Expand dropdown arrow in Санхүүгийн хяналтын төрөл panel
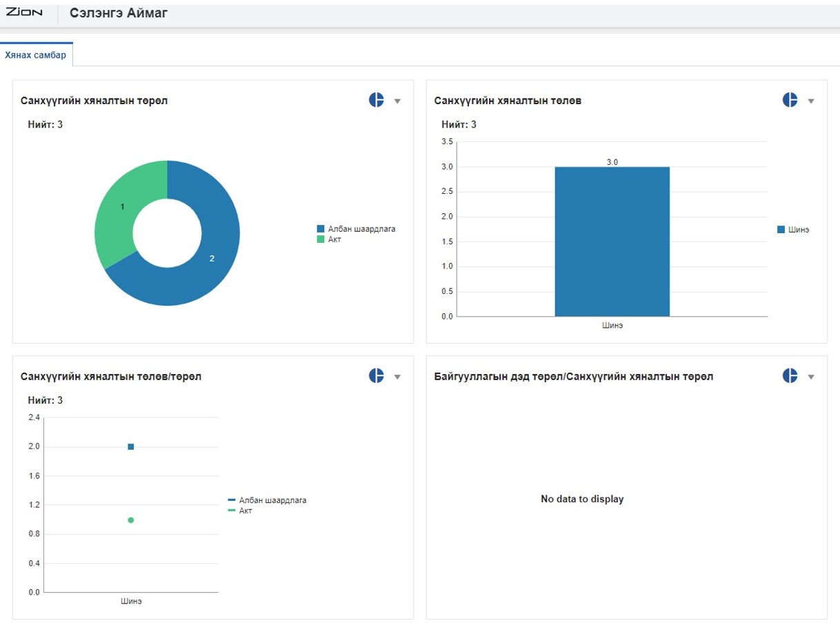840x632 pixels. coord(397,101)
